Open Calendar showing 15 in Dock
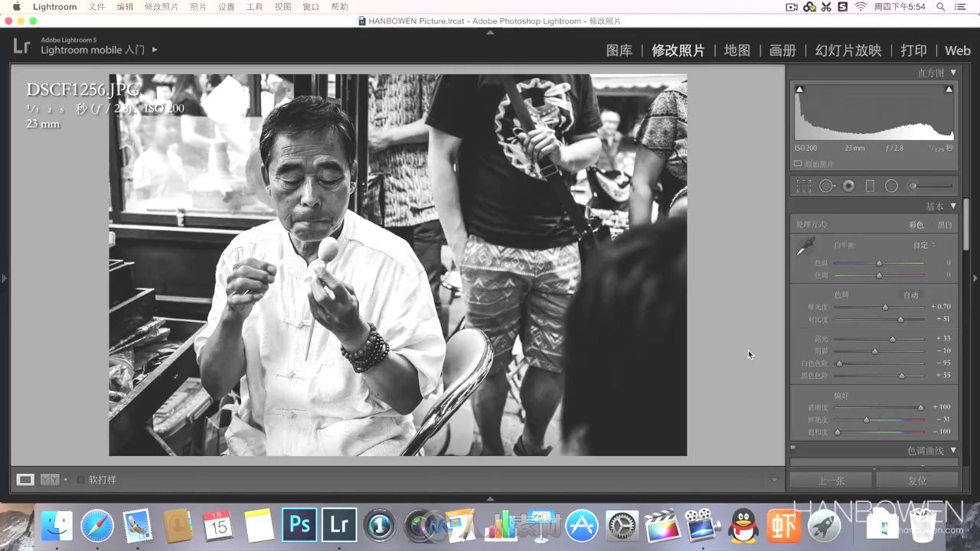Viewport: 980px width, 551px height. 218,526
